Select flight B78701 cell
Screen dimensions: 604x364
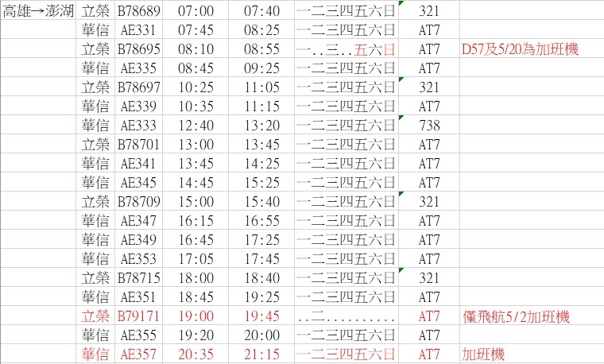point(138,145)
